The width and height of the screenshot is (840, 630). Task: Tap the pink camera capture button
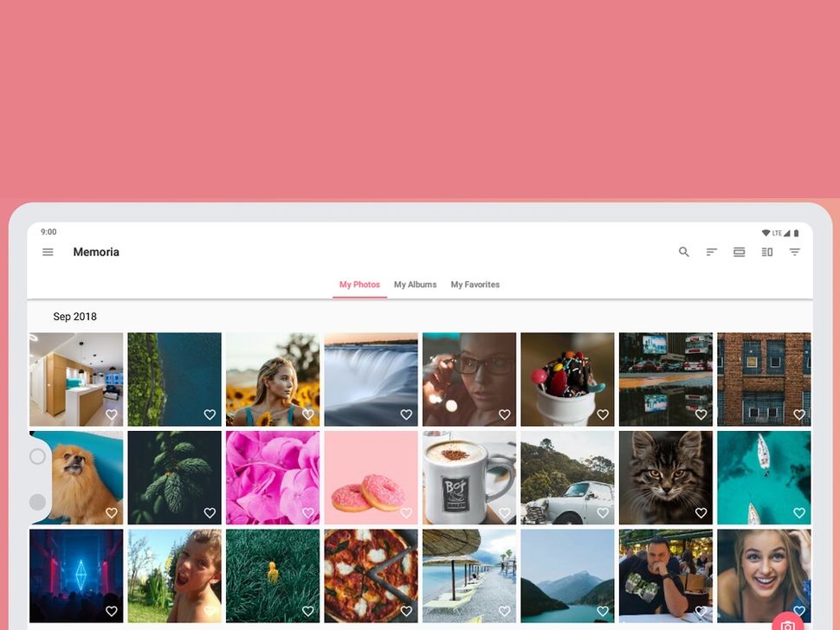(x=787, y=625)
